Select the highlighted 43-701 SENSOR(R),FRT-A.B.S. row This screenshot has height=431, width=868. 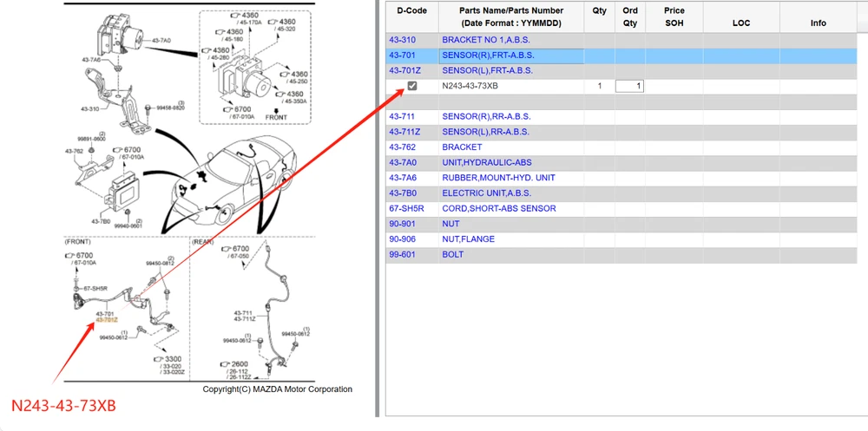[x=486, y=56]
